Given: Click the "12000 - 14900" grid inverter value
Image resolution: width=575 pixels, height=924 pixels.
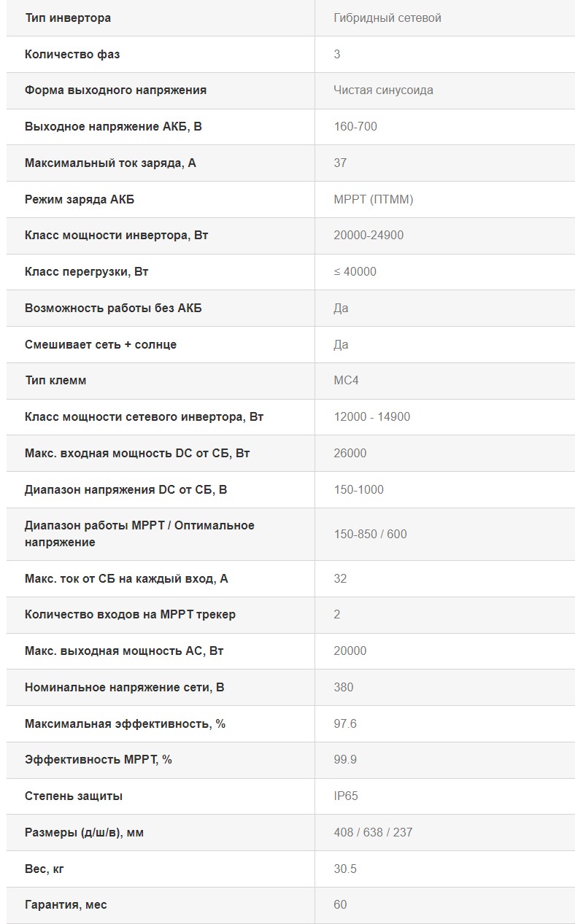Looking at the screenshot, I should (372, 417).
